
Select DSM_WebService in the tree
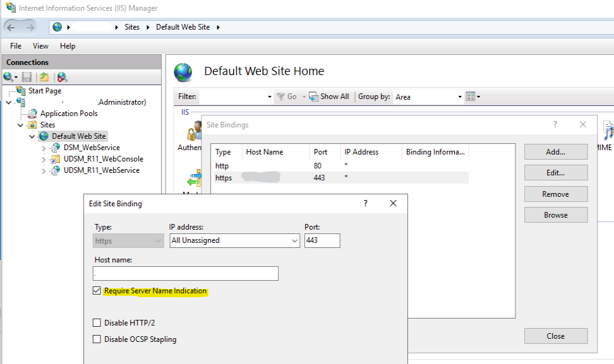(x=92, y=148)
